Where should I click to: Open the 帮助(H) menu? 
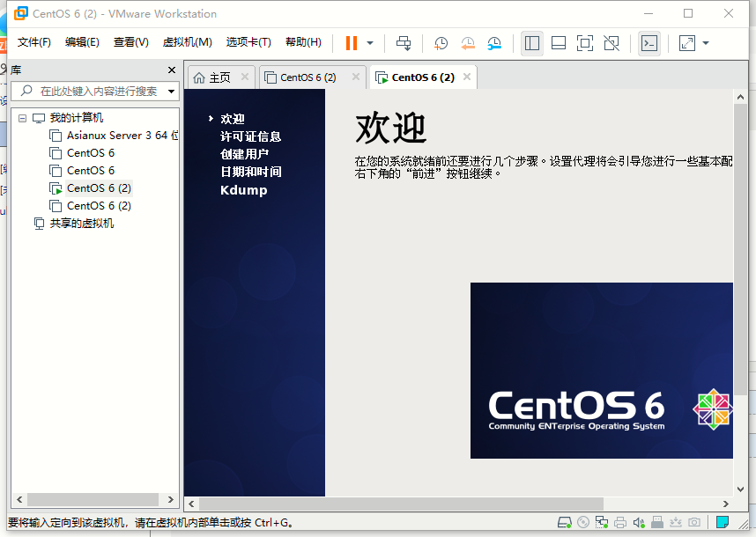303,42
